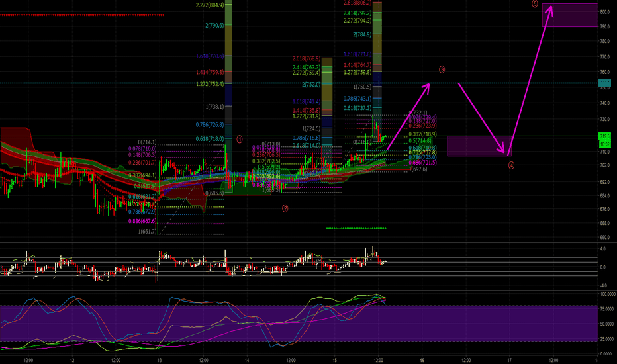Click date 15 on the time axis
The height and width of the screenshot is (364, 617).
click(x=334, y=360)
